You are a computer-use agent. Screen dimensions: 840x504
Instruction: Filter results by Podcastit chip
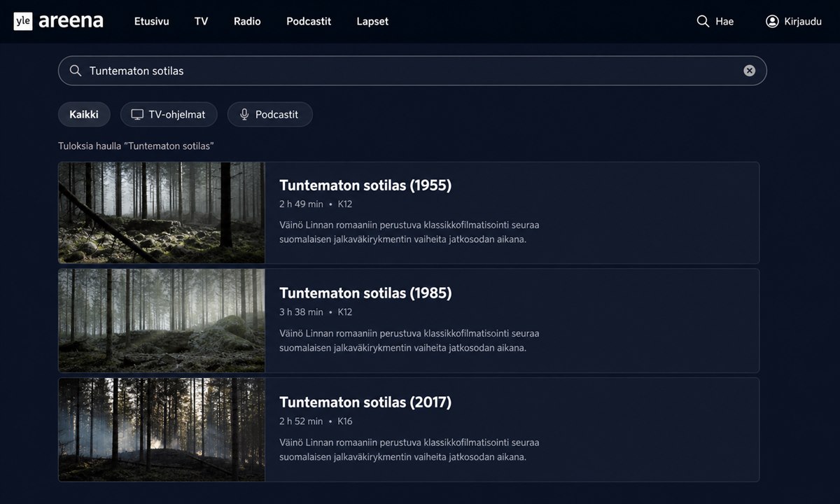coord(269,114)
